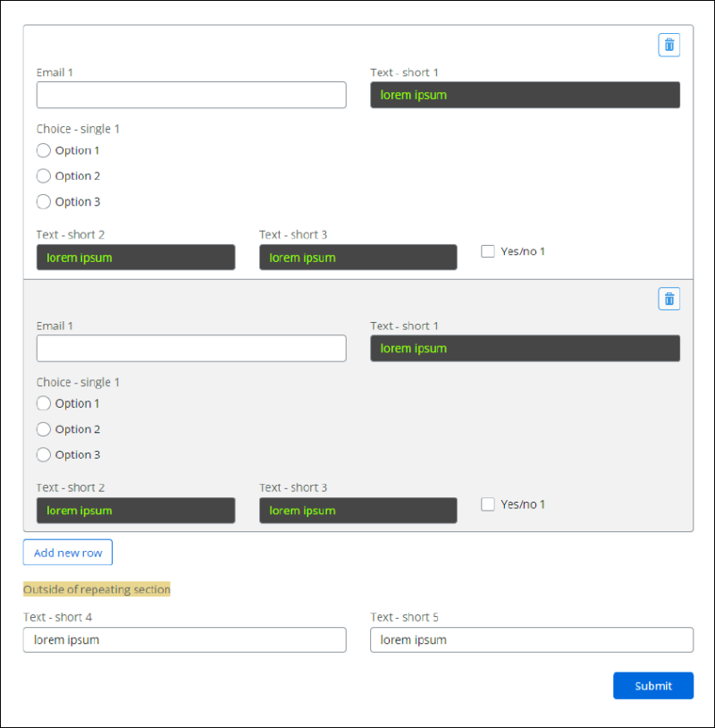Choose Option 3 in gray second row
Viewport: 715px width, 728px height.
point(44,454)
